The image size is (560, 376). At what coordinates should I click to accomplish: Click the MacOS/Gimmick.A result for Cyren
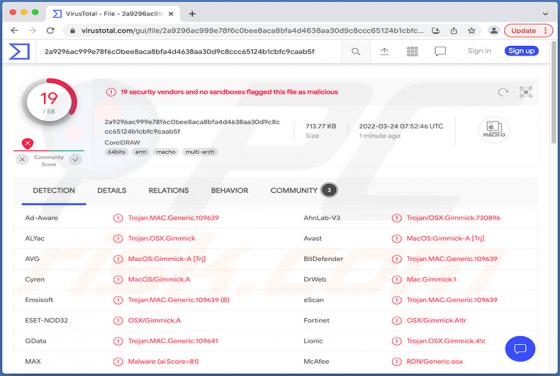159,279
